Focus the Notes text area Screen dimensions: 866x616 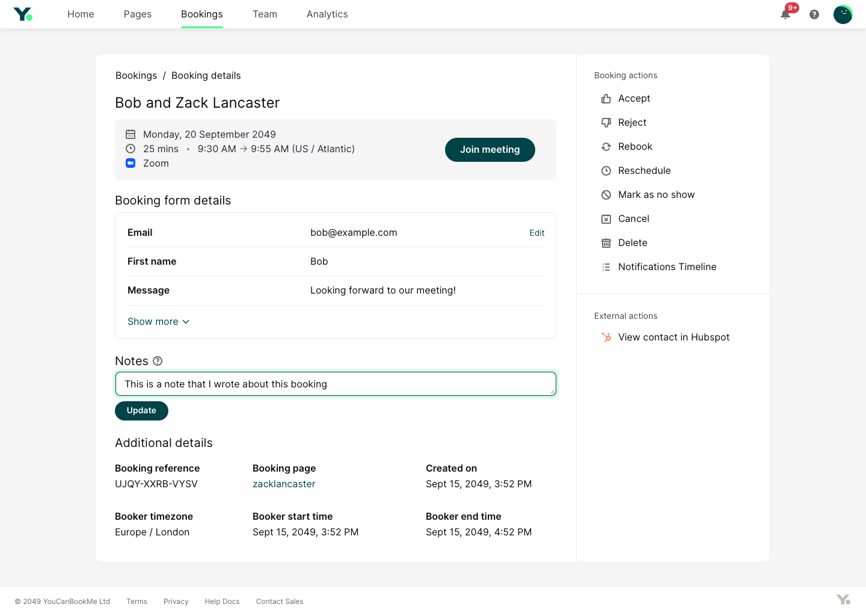pos(336,384)
